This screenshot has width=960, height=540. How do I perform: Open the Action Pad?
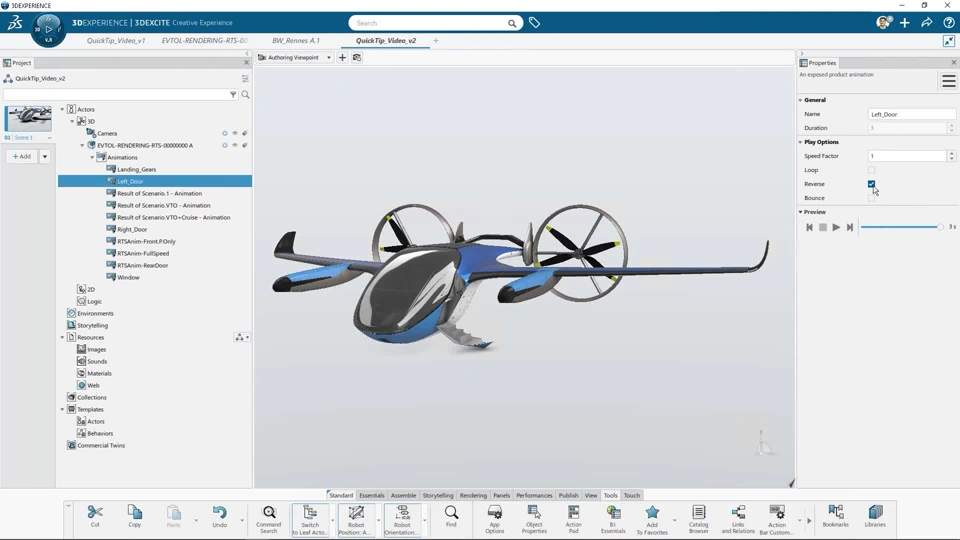tap(573, 514)
